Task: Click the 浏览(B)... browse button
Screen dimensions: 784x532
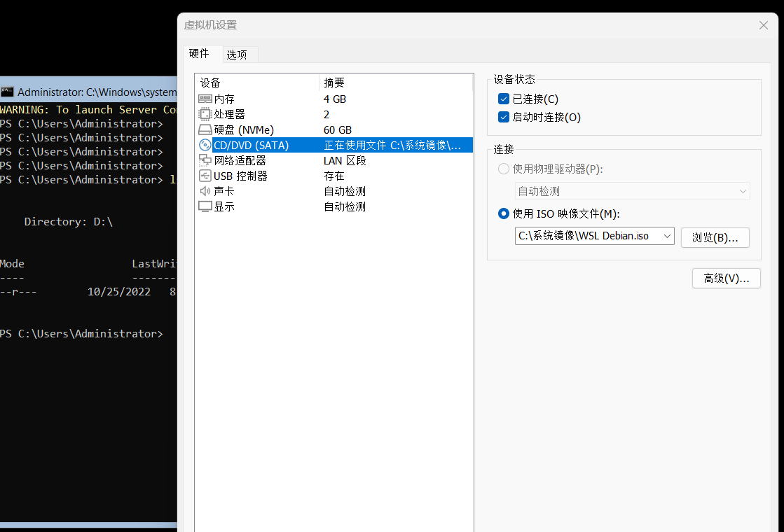Action: point(715,238)
